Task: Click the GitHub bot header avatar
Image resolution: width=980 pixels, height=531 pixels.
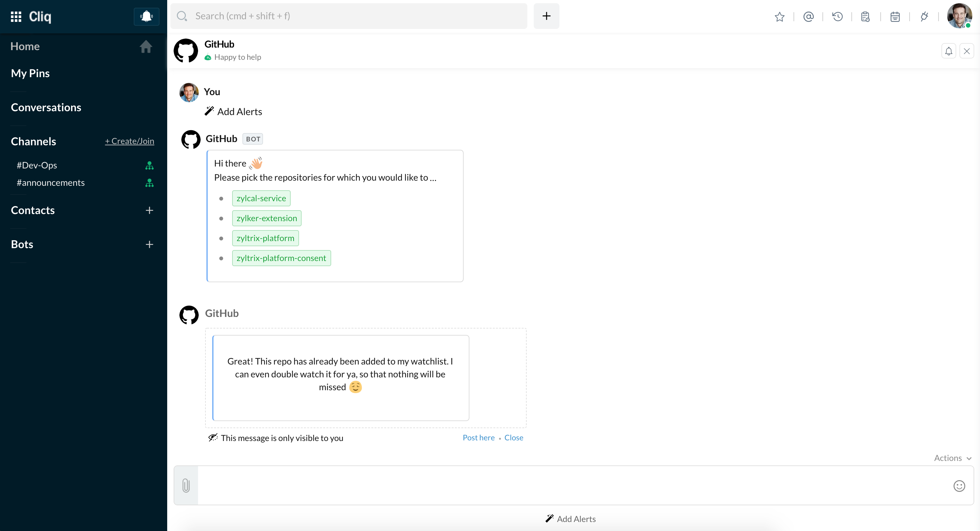Action: click(186, 50)
